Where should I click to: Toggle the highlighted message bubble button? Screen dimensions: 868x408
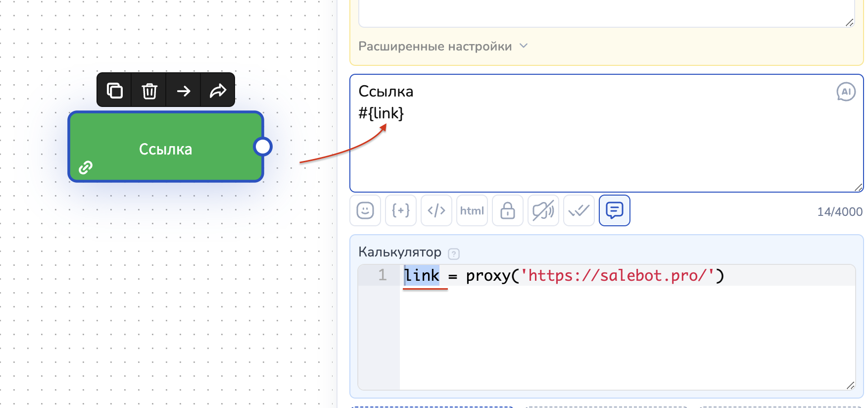[x=615, y=210]
